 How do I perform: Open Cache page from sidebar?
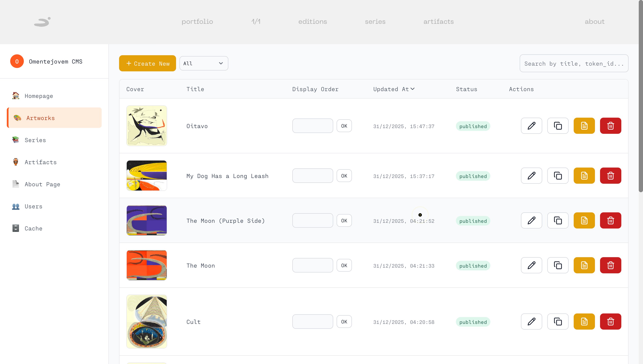33,229
